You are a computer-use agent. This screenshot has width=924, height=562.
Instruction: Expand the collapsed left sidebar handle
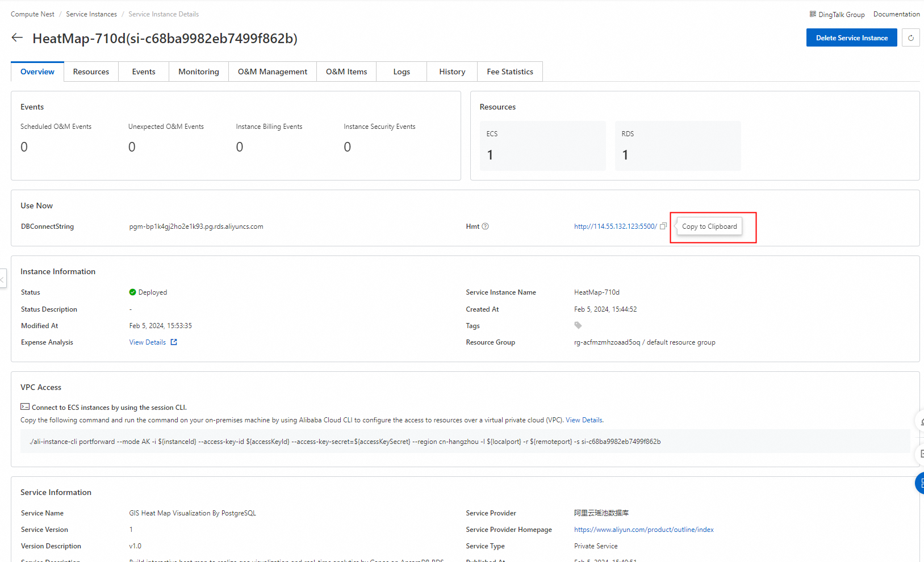3,279
